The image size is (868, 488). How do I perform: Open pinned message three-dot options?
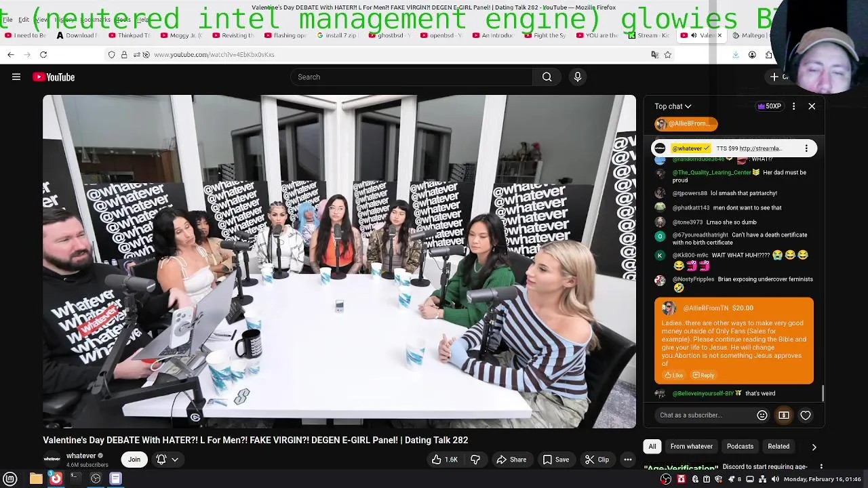pos(806,148)
